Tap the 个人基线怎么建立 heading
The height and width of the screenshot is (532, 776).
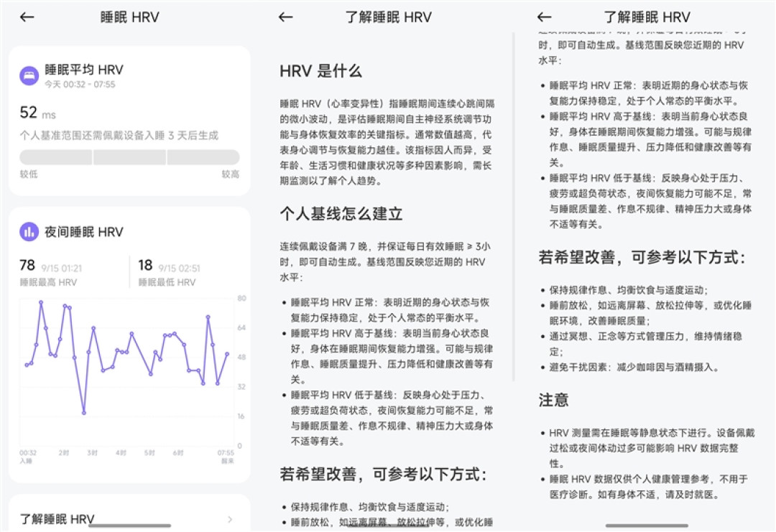click(341, 214)
